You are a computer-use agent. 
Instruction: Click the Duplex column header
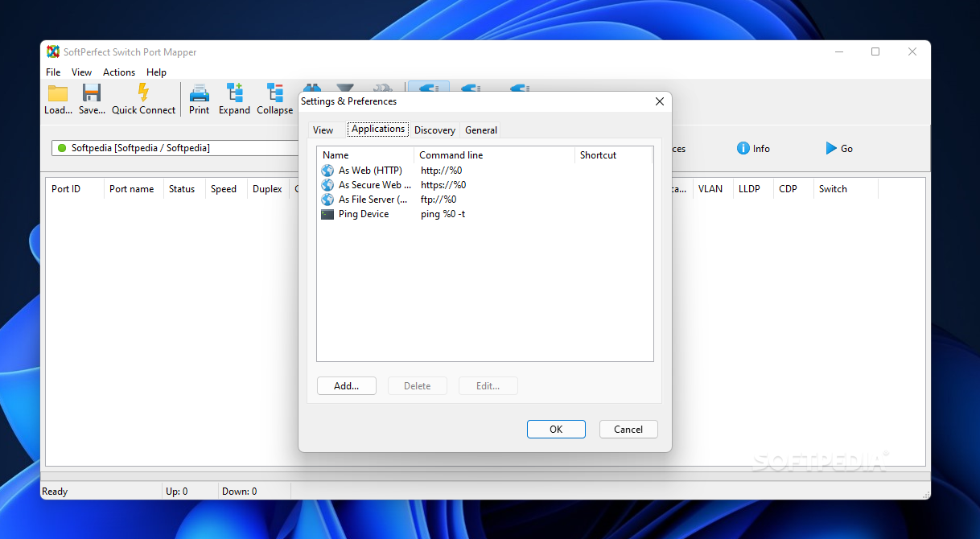(268, 189)
